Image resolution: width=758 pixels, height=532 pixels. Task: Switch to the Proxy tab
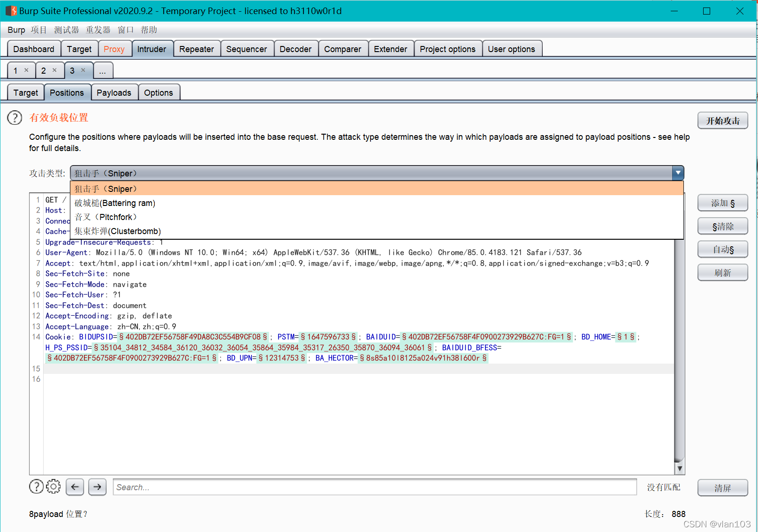tap(114, 49)
